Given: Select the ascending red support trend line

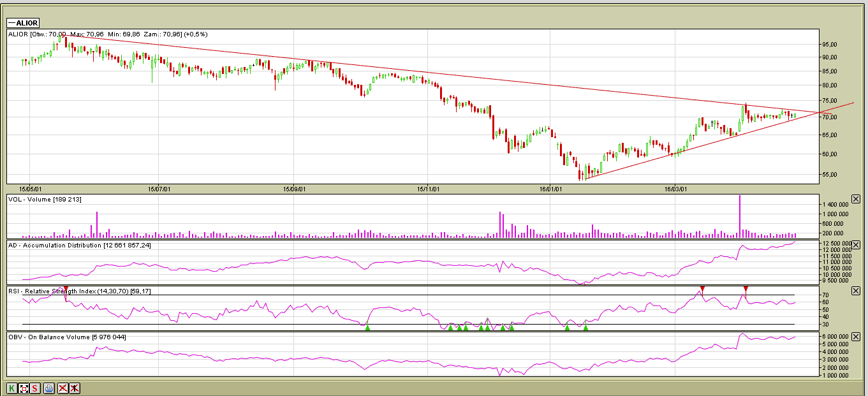Looking at the screenshot, I should pyautogui.click(x=638, y=164).
